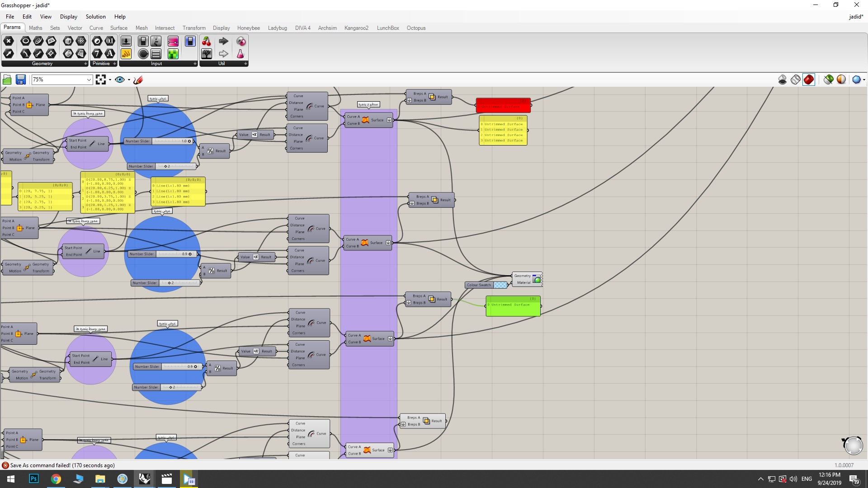Select the Boolean Toggle input icon

coord(143,42)
